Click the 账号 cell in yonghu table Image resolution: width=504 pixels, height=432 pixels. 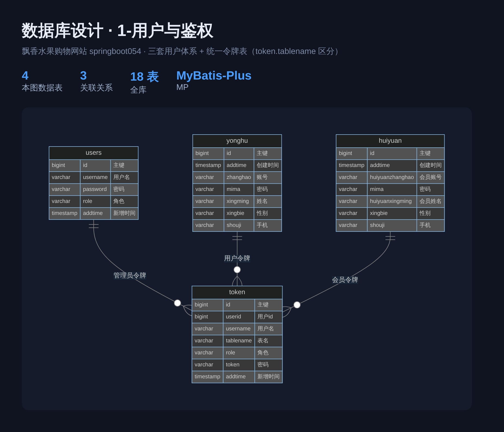point(268,177)
